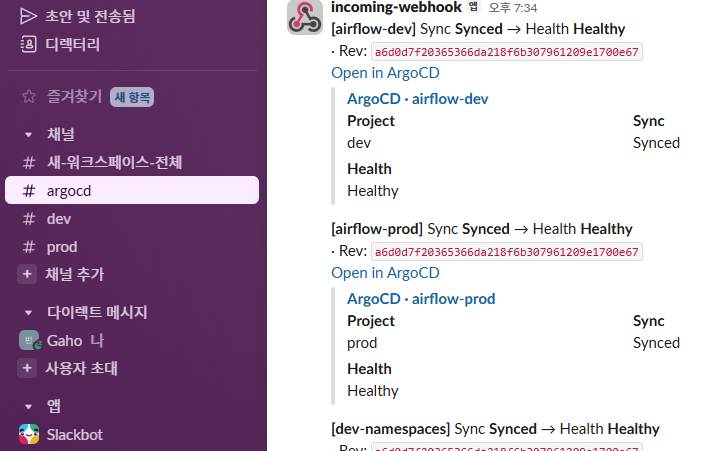This screenshot has width=719, height=451.
Task: Click 'Healthy' value in airflow-dev card
Action: click(x=373, y=191)
